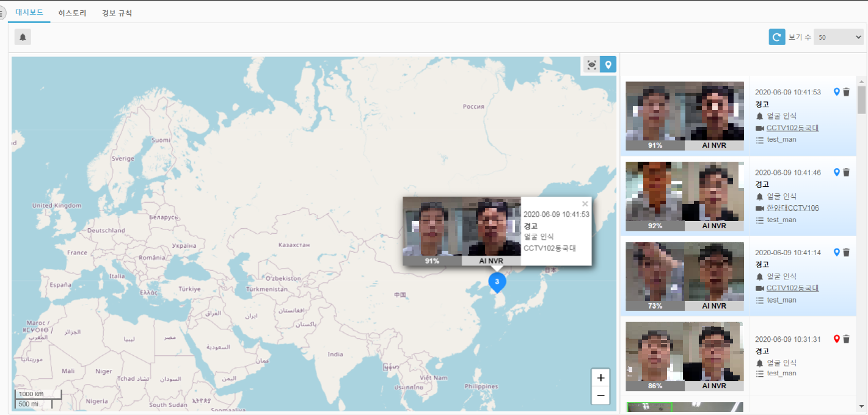Open the 한양대CCTV106 camera link
This screenshot has height=415, width=868.
tap(793, 208)
